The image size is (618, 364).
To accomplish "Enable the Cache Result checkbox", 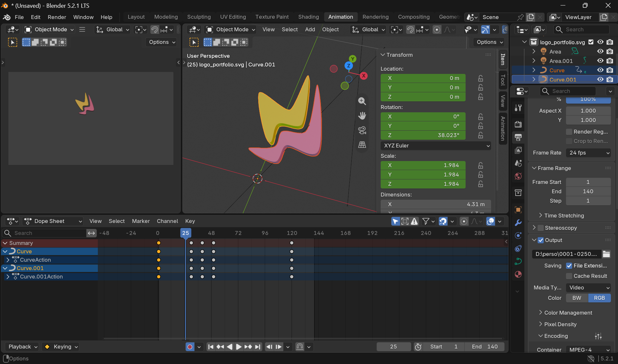I will click(x=569, y=276).
